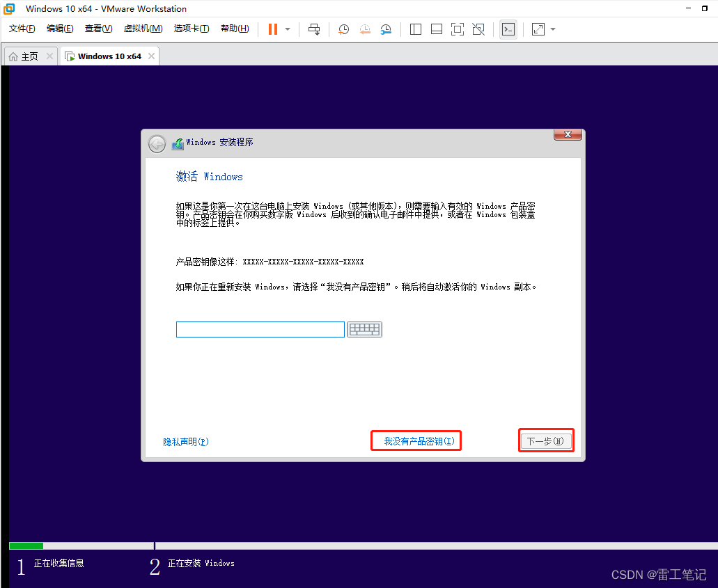Expand the stretch display dropdown arrow
The height and width of the screenshot is (588, 718).
(553, 29)
